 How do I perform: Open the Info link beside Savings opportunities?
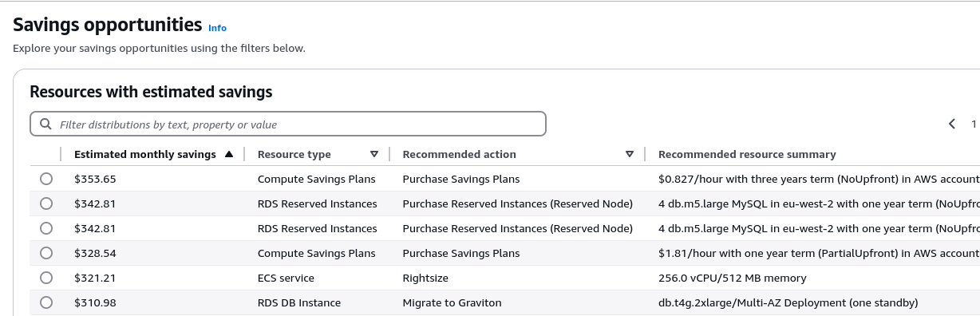[217, 28]
